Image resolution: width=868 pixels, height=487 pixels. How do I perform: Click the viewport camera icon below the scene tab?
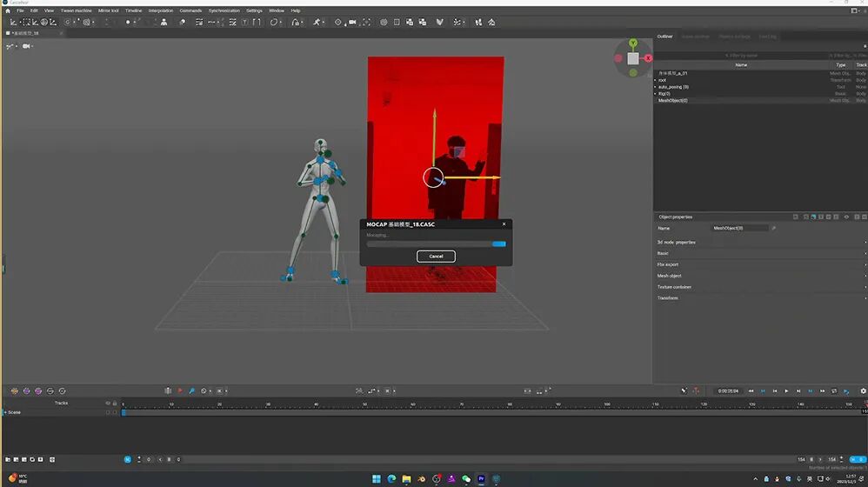(26, 45)
